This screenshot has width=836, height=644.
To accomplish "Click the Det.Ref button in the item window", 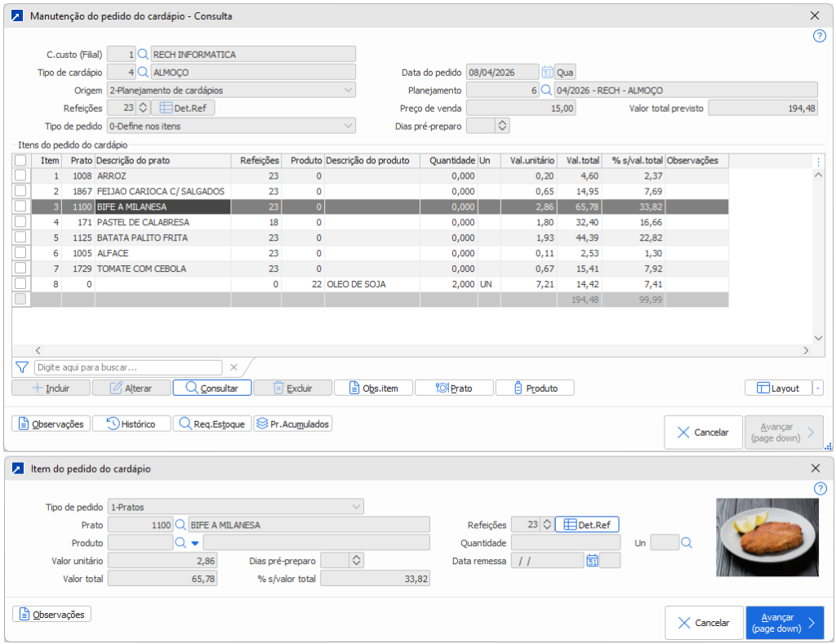I will coord(587,525).
